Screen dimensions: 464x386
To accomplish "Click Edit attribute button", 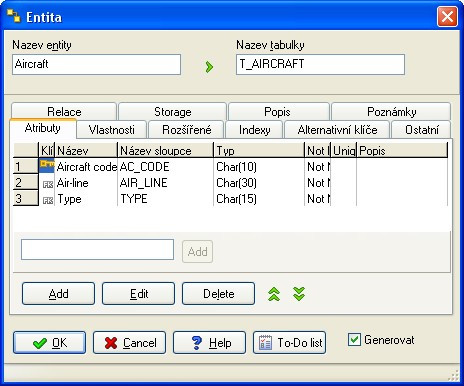I will [138, 293].
